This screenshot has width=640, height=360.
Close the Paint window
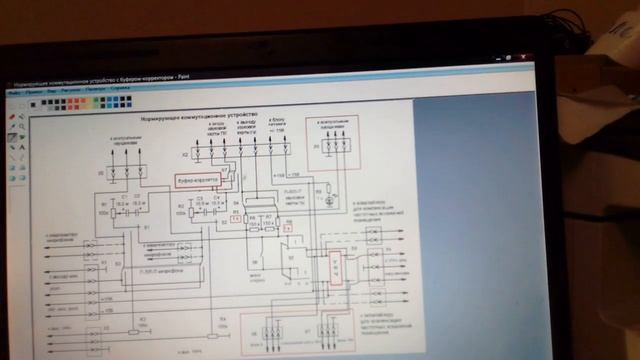pyautogui.click(x=524, y=57)
